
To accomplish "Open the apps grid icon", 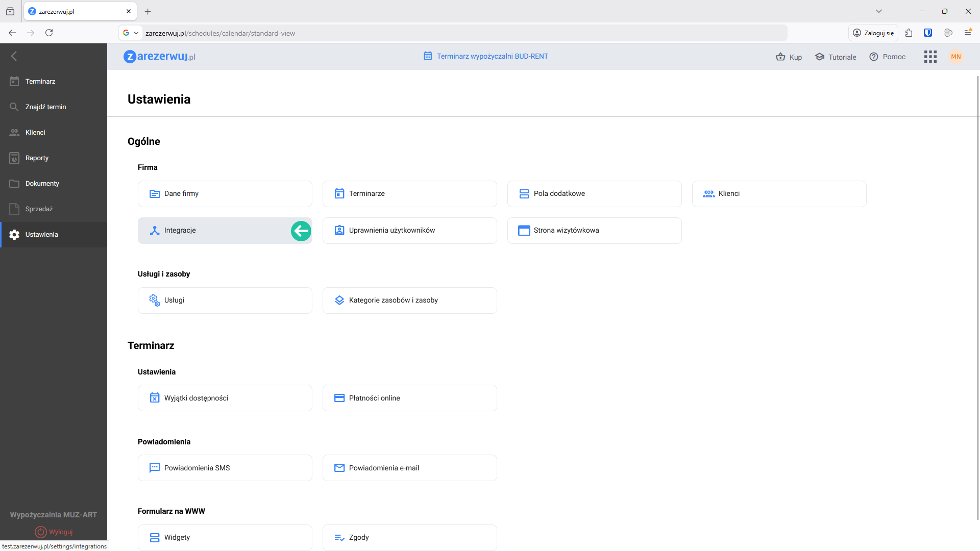I will 930,57.
